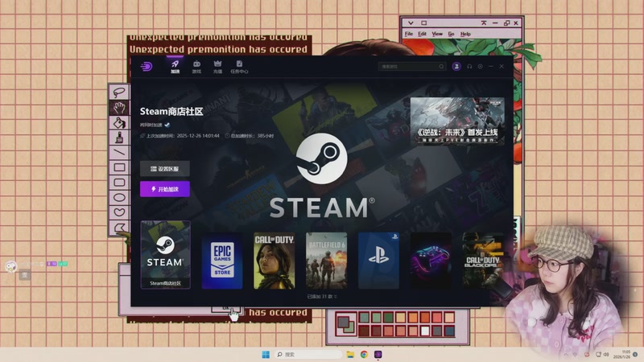The width and height of the screenshot is (644, 362).
Task: Click the purple 开始加速 button
Action: [165, 189]
